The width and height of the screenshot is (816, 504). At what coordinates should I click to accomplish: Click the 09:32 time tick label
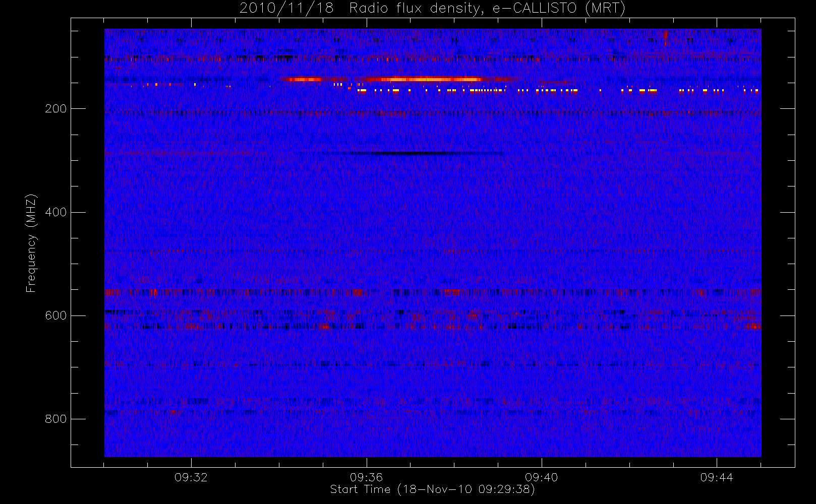[191, 477]
